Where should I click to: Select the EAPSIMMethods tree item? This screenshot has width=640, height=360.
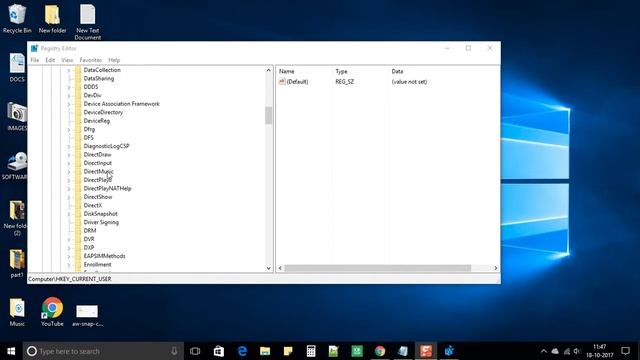point(104,256)
